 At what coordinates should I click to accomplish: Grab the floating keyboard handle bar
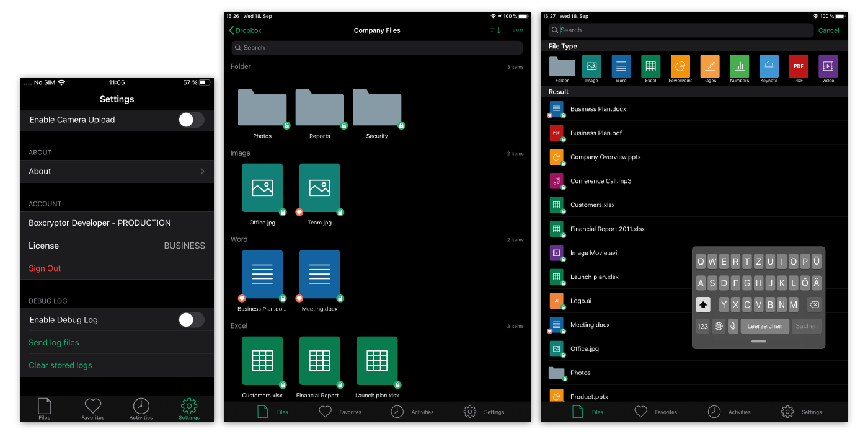758,342
